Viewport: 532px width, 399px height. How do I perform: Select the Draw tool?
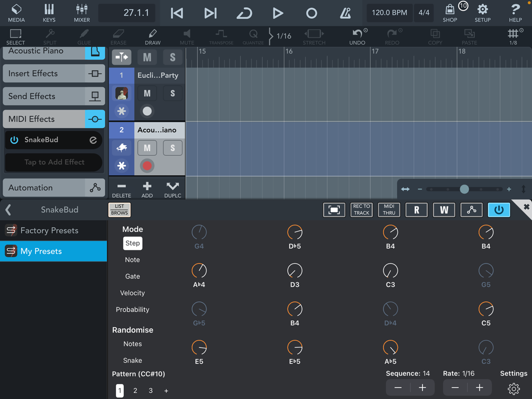coord(152,36)
